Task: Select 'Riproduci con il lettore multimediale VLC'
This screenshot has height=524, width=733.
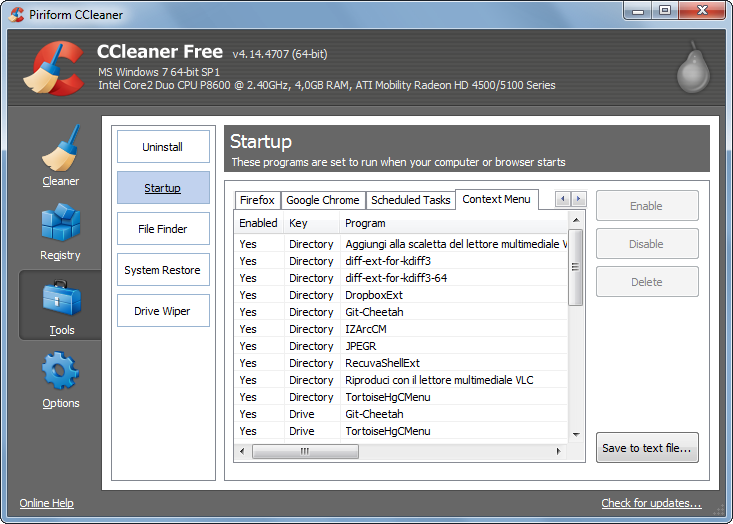Action: pyautogui.click(x=401, y=380)
